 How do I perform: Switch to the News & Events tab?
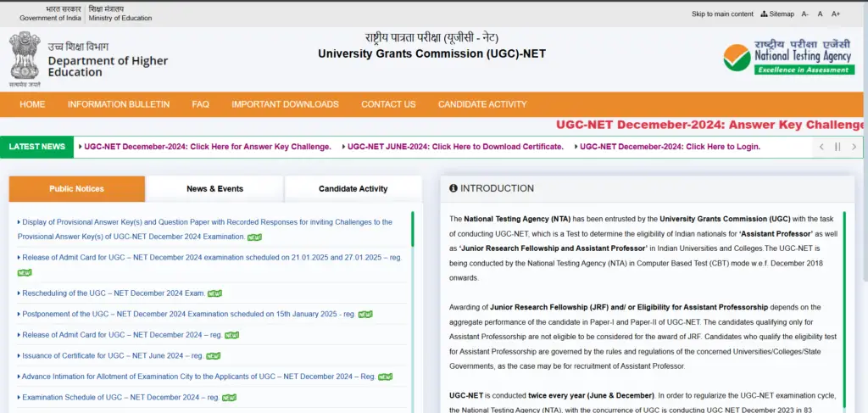pos(214,189)
